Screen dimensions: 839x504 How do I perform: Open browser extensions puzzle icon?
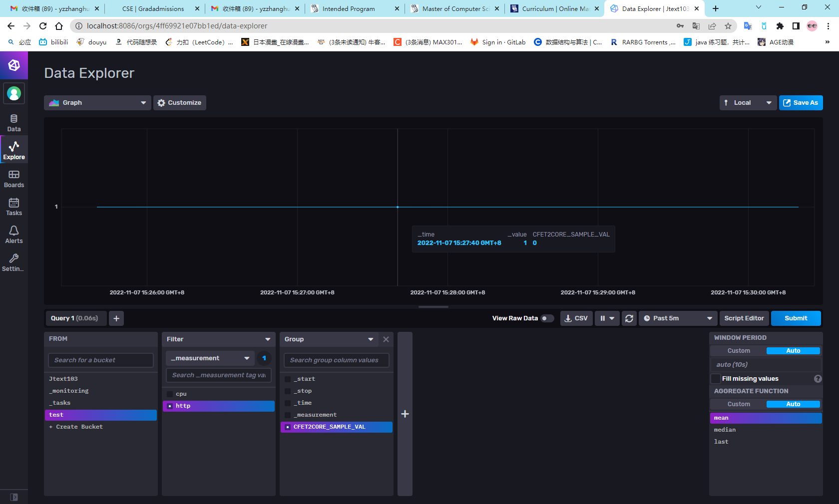(x=780, y=26)
